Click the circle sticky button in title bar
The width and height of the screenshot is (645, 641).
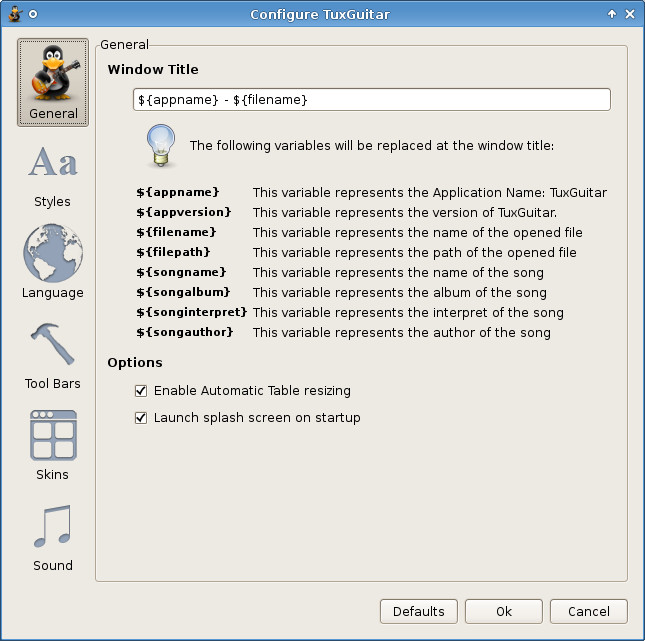pyautogui.click(x=33, y=14)
